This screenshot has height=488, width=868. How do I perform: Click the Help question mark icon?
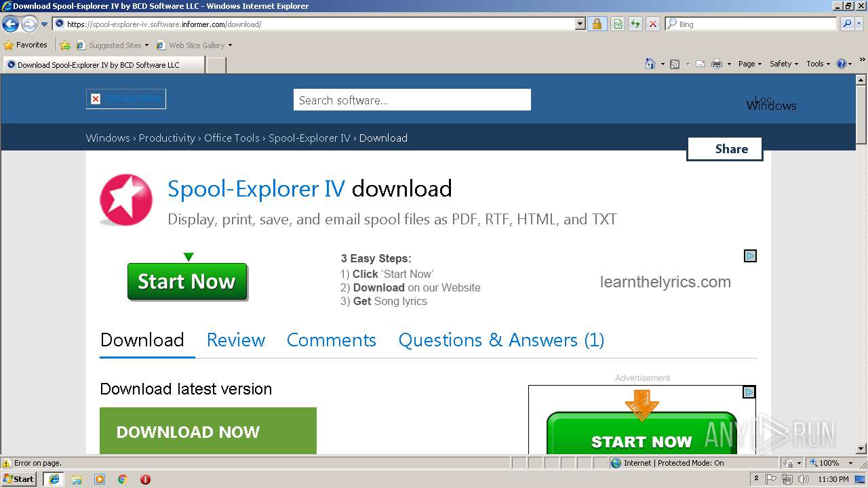click(842, 64)
